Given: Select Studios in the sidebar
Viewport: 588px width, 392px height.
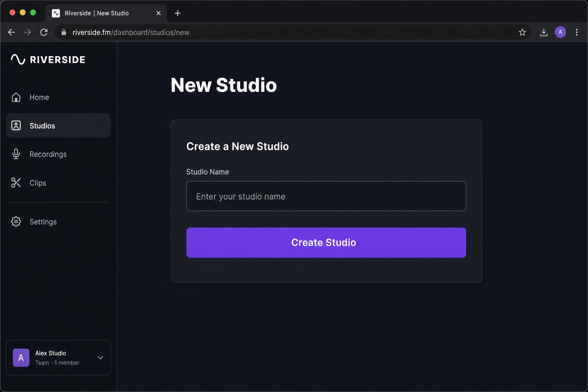Looking at the screenshot, I should [x=58, y=126].
